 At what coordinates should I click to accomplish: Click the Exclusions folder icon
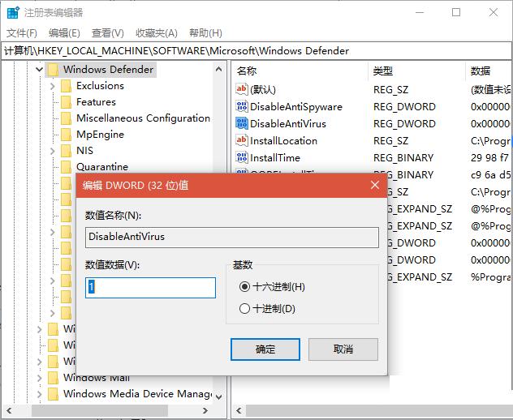[66, 86]
